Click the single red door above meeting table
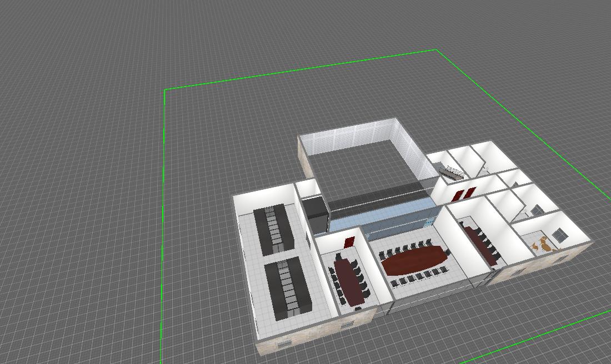The image size is (611, 364). pyautogui.click(x=349, y=242)
